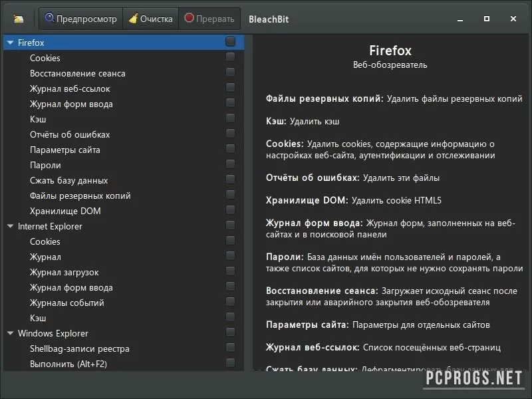
Task: Select Журнал форм ввода under Firefox
Action: tap(124, 104)
